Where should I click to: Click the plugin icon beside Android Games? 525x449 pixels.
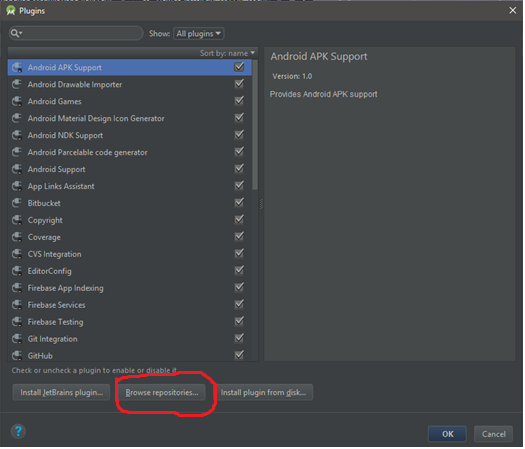[x=17, y=101]
